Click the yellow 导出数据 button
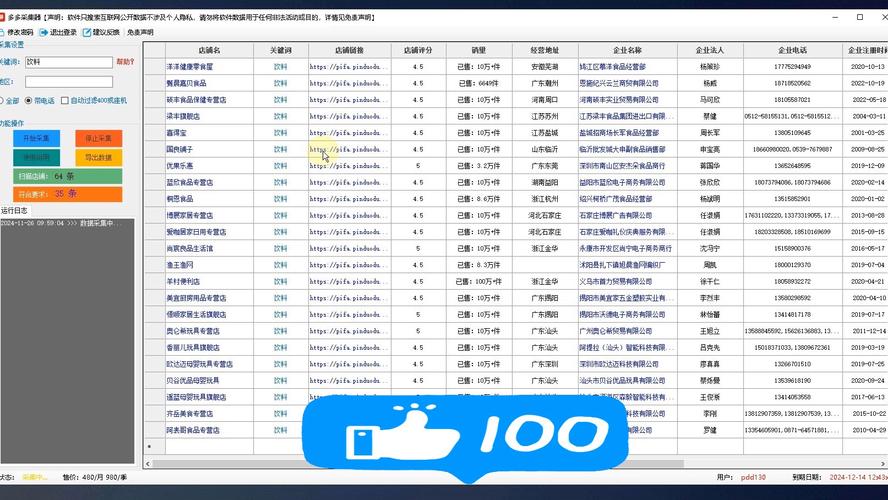Image resolution: width=888 pixels, height=500 pixels. pos(97,157)
